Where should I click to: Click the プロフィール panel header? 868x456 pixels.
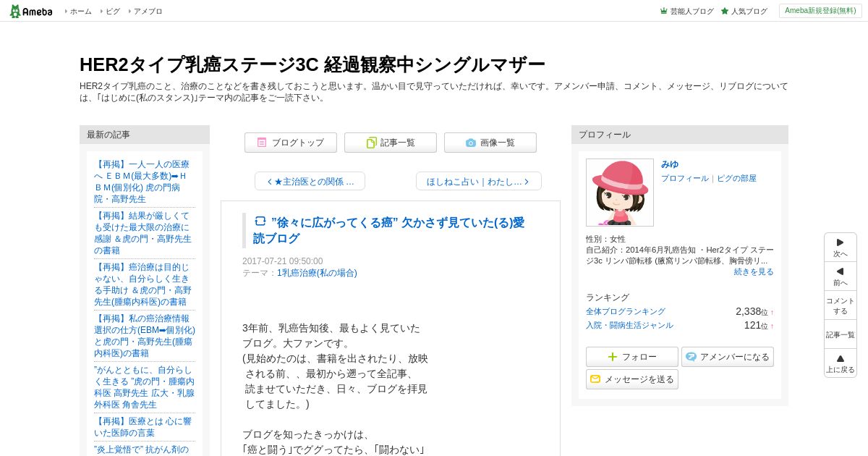(680, 135)
